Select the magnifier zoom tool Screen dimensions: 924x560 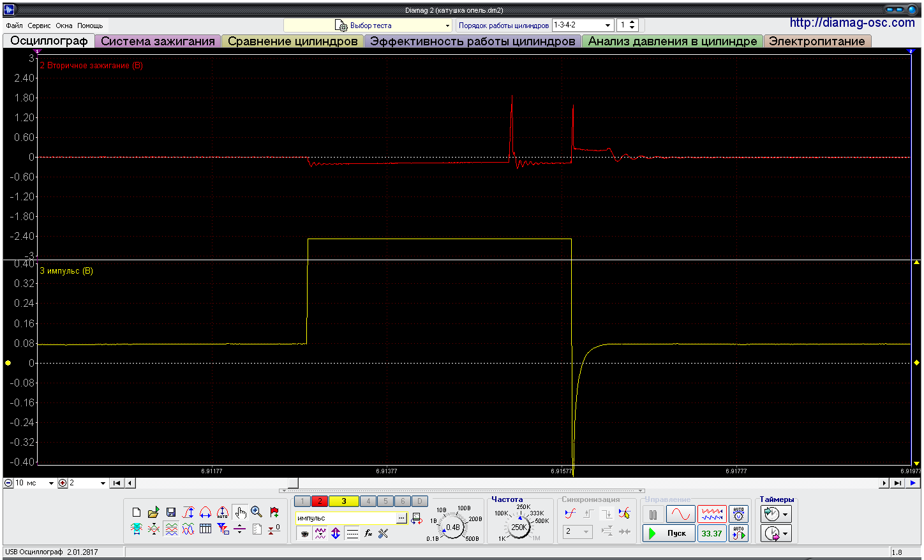pyautogui.click(x=257, y=512)
